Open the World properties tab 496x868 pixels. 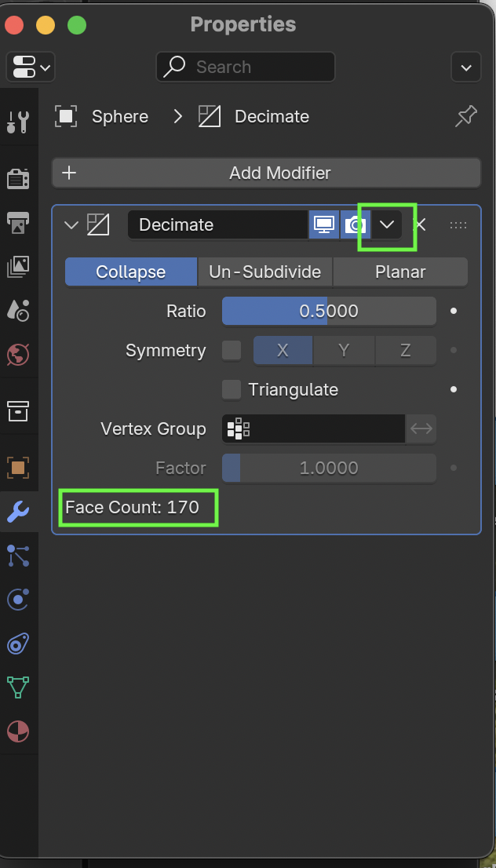[17, 355]
